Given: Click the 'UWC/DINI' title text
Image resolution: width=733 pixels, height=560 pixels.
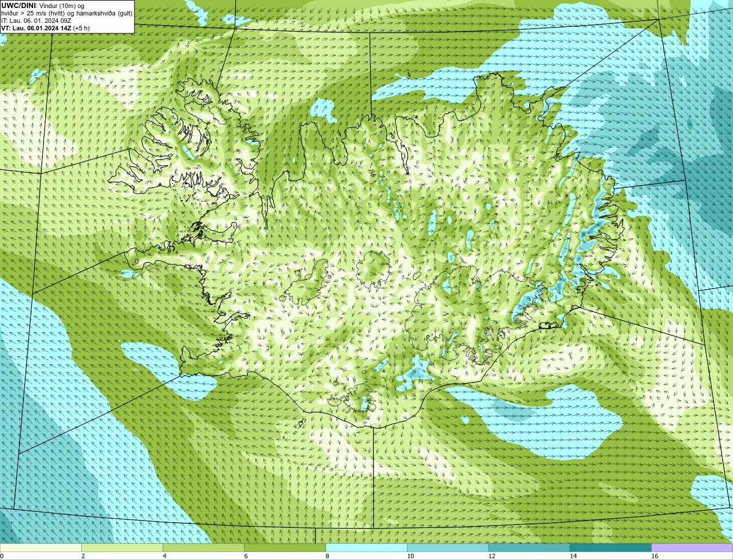Looking at the screenshot, I should (19, 6).
